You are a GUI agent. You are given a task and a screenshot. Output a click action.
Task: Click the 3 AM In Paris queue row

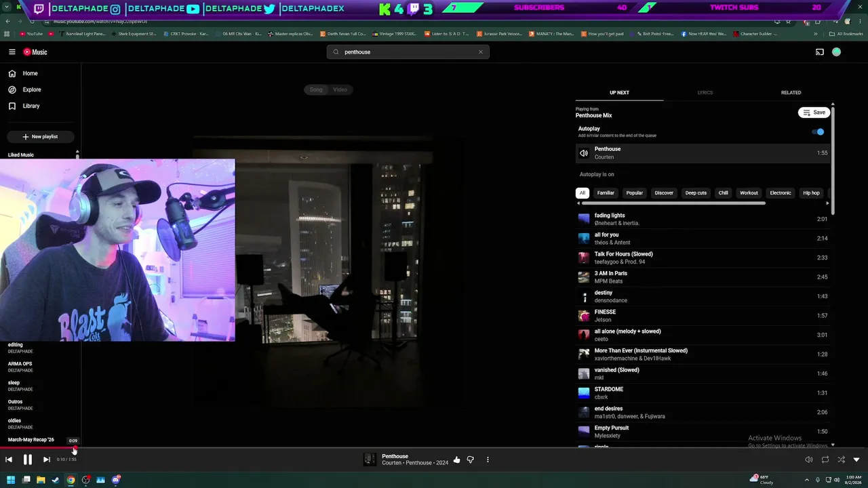703,277
